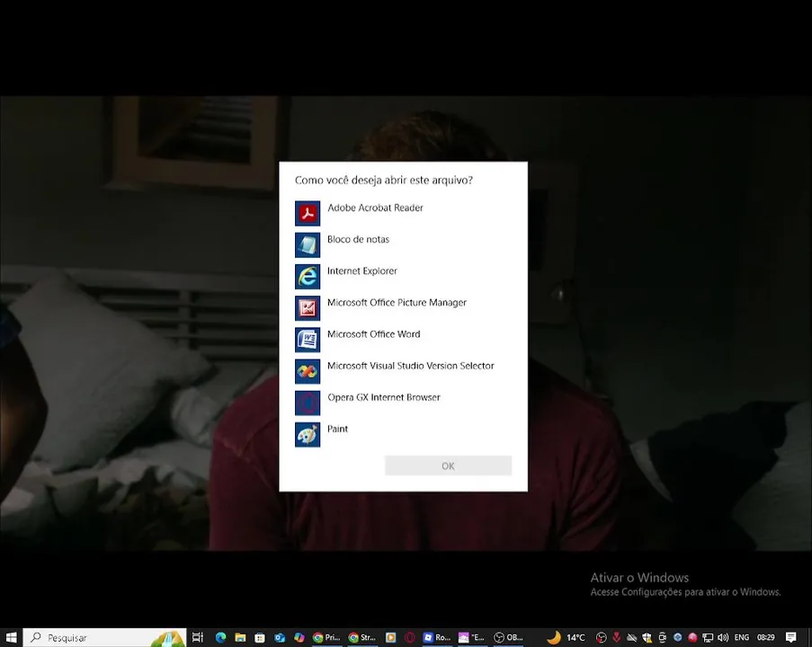Click the OK button in the dialog

[448, 465]
